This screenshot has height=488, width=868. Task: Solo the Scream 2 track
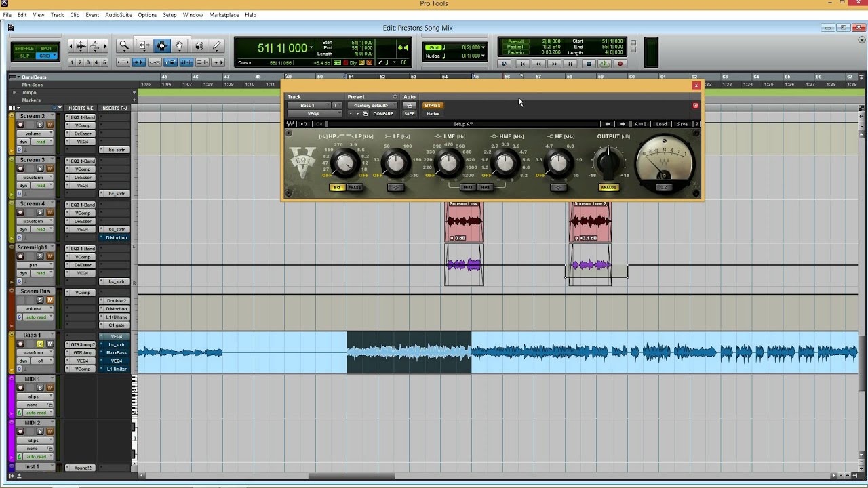[40, 125]
